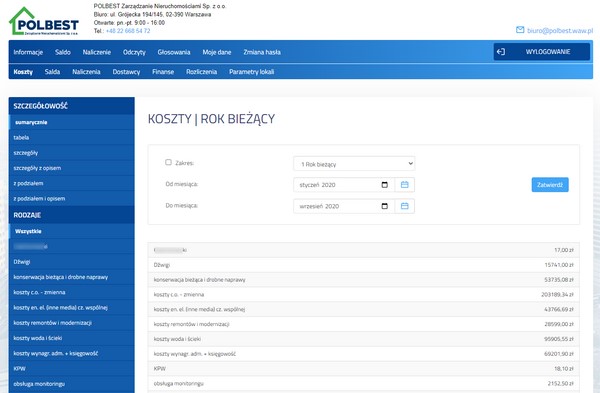
Task: Open Moje dane menu item
Action: coord(217,52)
